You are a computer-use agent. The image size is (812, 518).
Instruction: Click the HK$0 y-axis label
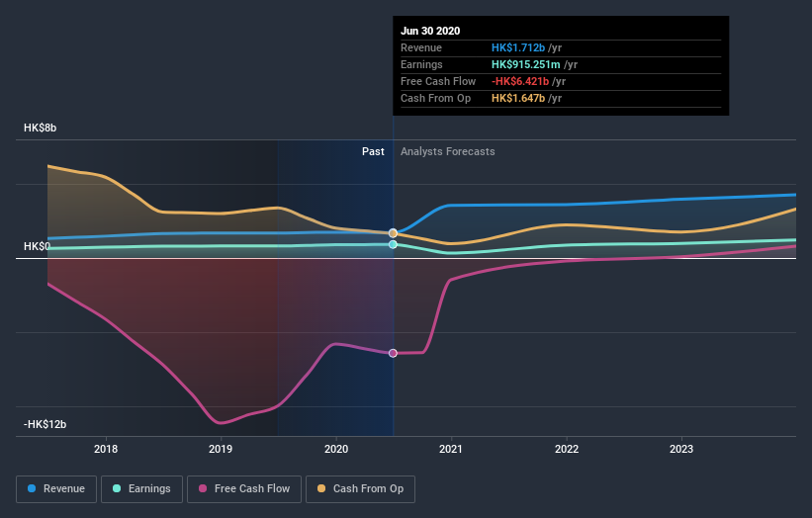tap(37, 246)
